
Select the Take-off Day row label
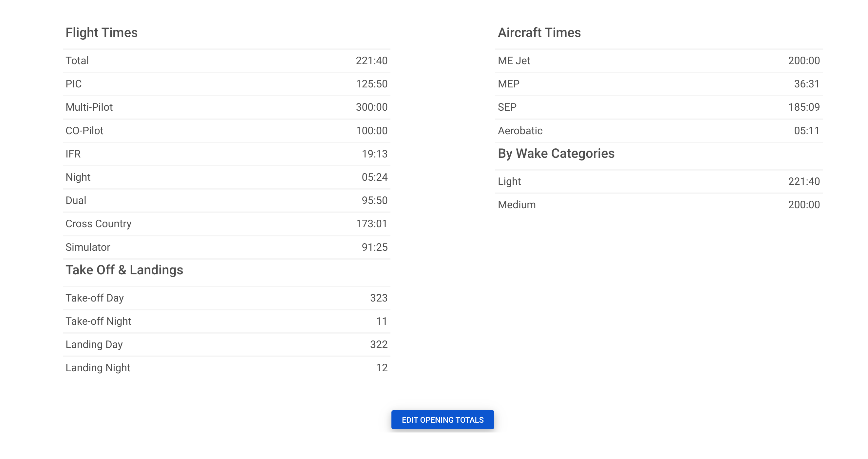(95, 298)
